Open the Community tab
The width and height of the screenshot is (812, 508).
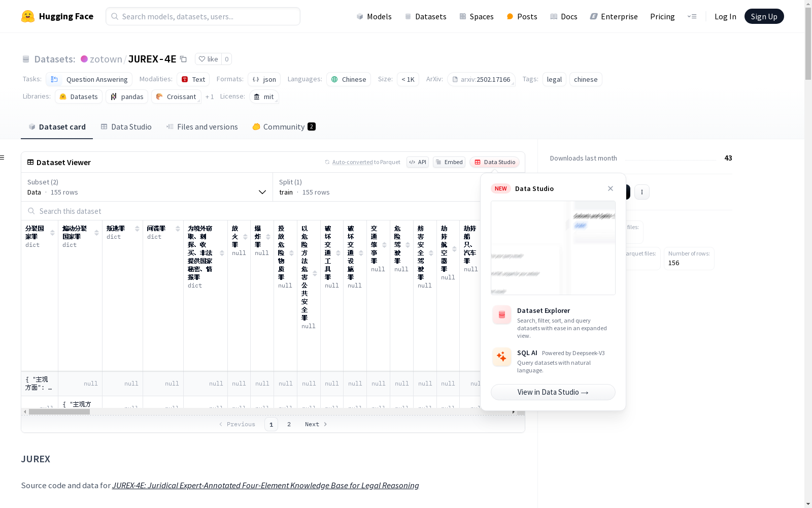284,127
